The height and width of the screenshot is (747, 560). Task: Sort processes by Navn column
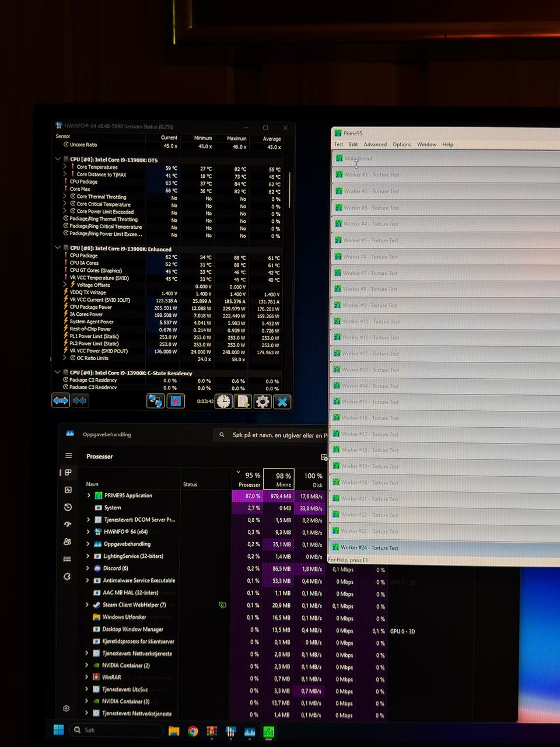tap(92, 484)
